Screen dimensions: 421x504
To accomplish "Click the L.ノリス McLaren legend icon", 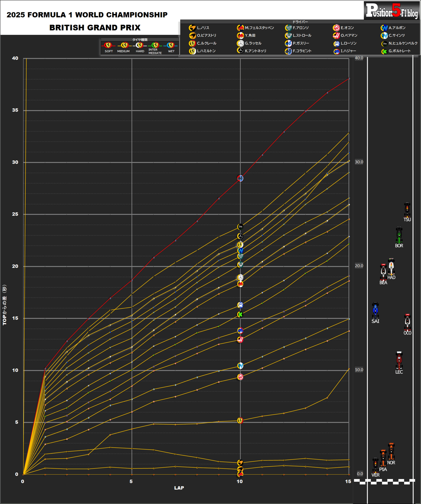I will (x=192, y=28).
